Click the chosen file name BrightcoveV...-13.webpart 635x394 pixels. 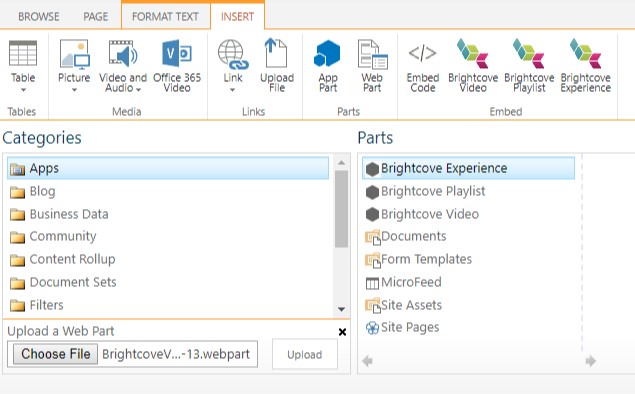point(176,354)
